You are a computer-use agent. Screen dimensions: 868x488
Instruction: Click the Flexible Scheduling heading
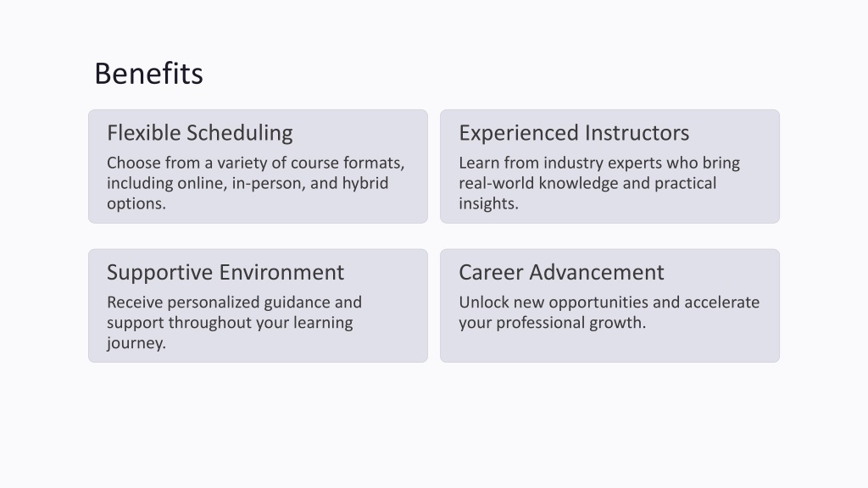point(200,133)
